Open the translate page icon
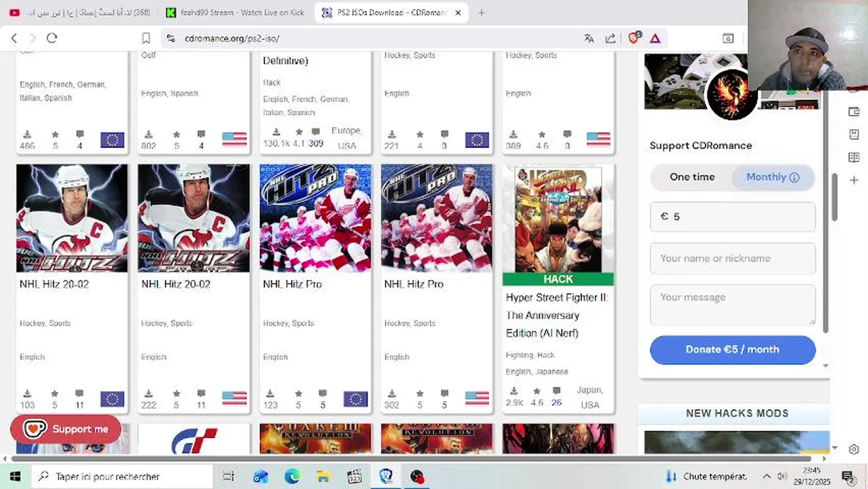868x489 pixels. point(589,39)
